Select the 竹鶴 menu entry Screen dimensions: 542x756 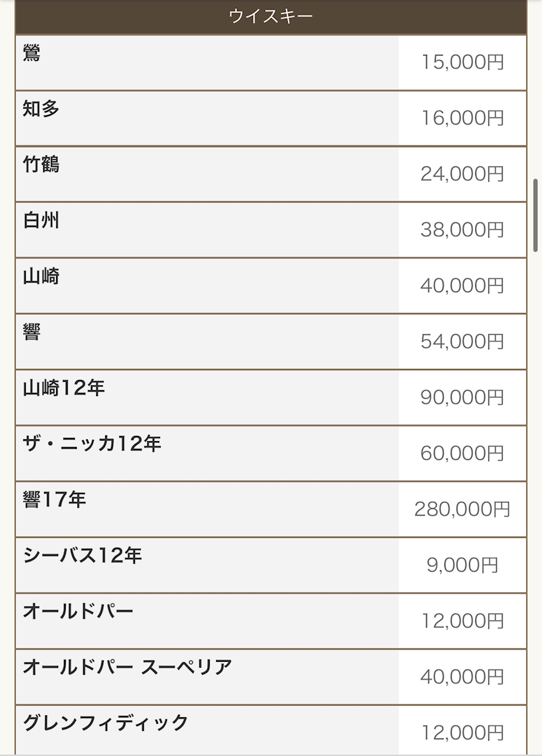[x=41, y=164]
